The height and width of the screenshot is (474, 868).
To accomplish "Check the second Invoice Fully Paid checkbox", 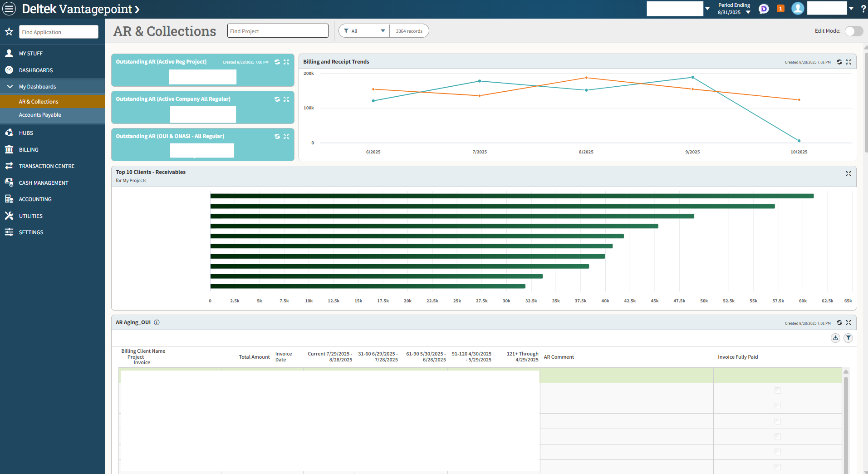I will [x=777, y=406].
